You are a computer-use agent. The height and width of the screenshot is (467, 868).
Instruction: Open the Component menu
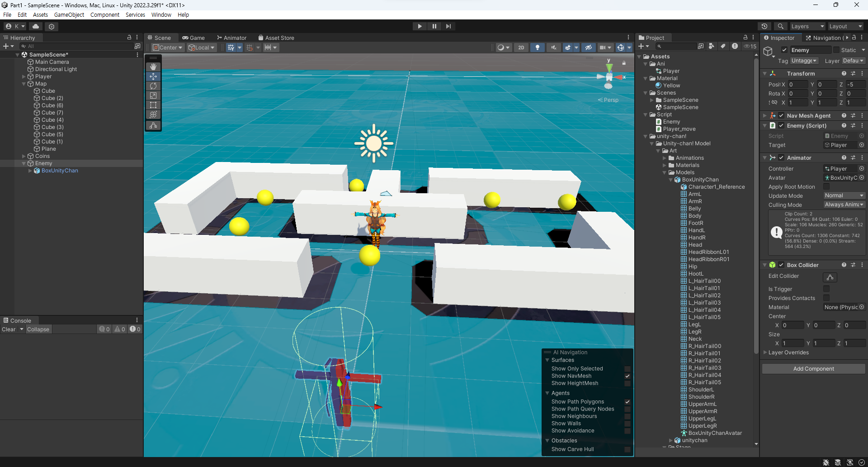pyautogui.click(x=105, y=15)
